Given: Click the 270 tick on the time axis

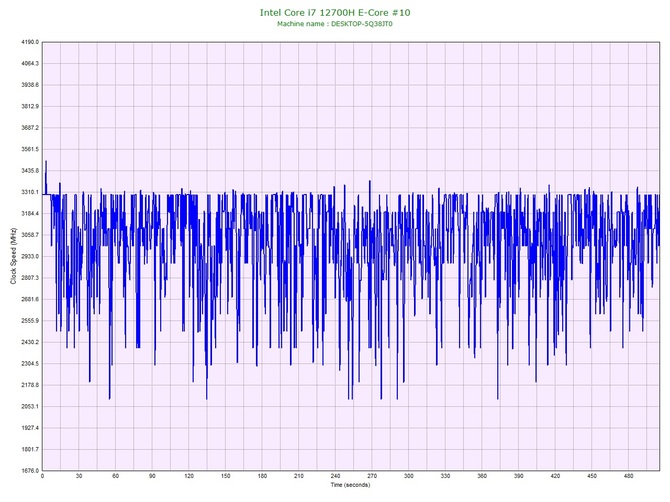Looking at the screenshot, I should coord(372,476).
